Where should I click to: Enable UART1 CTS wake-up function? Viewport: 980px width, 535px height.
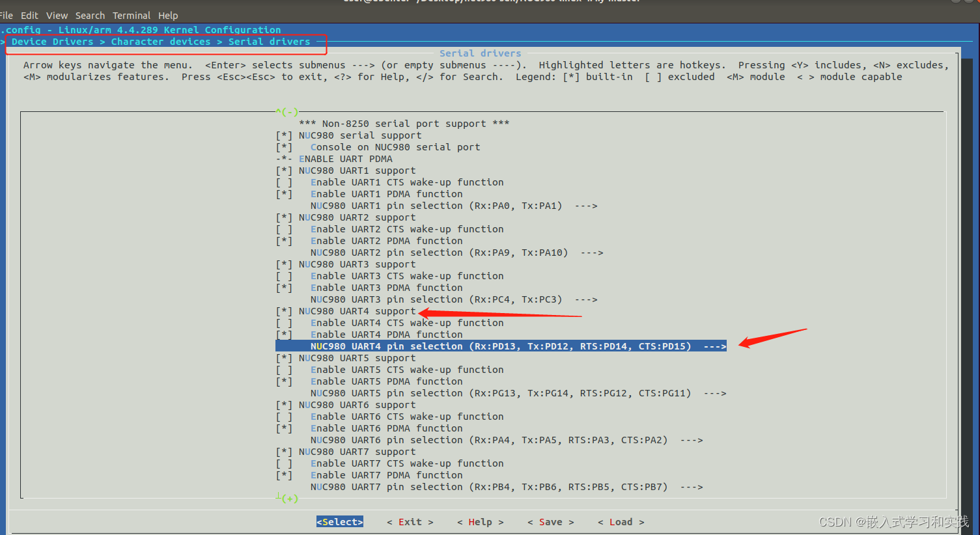point(284,182)
